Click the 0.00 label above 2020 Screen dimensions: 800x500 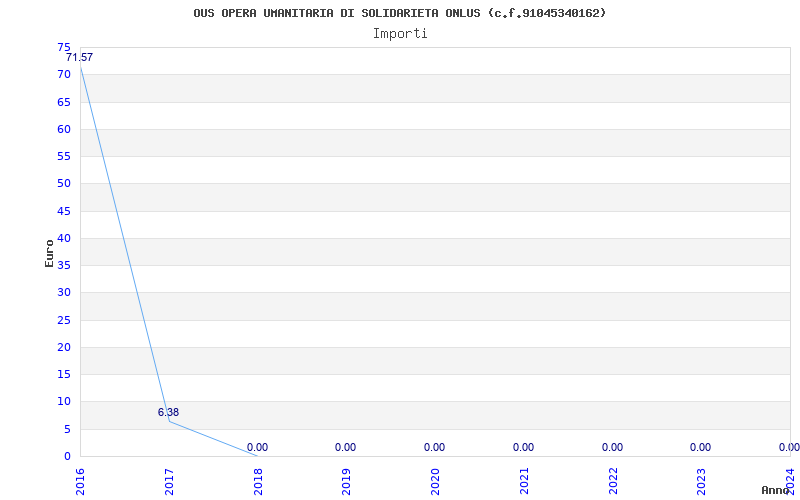pos(434,447)
